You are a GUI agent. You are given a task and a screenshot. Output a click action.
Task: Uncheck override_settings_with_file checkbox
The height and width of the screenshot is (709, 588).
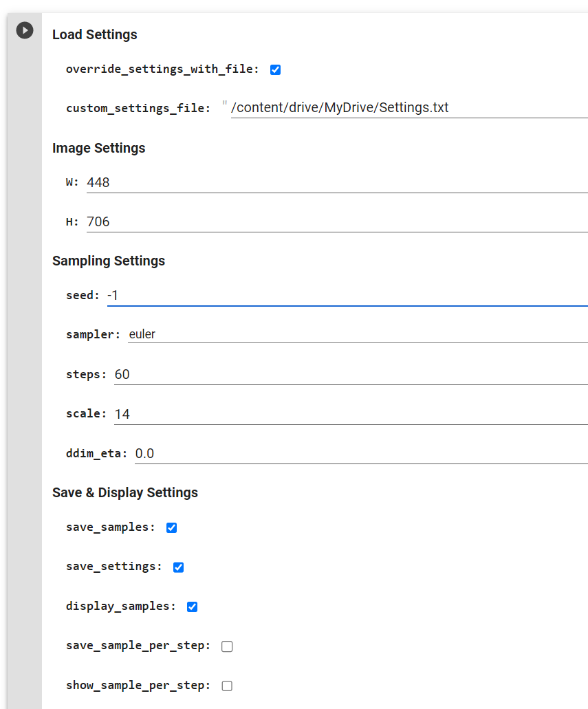(275, 69)
